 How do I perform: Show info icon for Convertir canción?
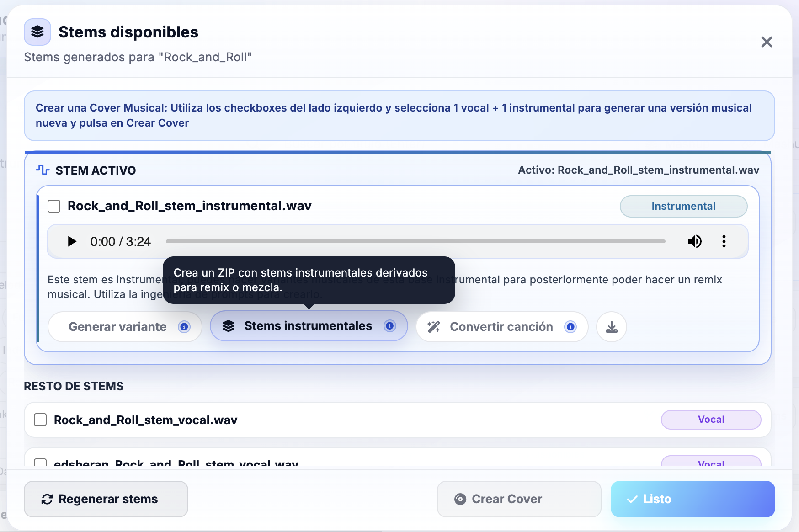[x=570, y=327]
